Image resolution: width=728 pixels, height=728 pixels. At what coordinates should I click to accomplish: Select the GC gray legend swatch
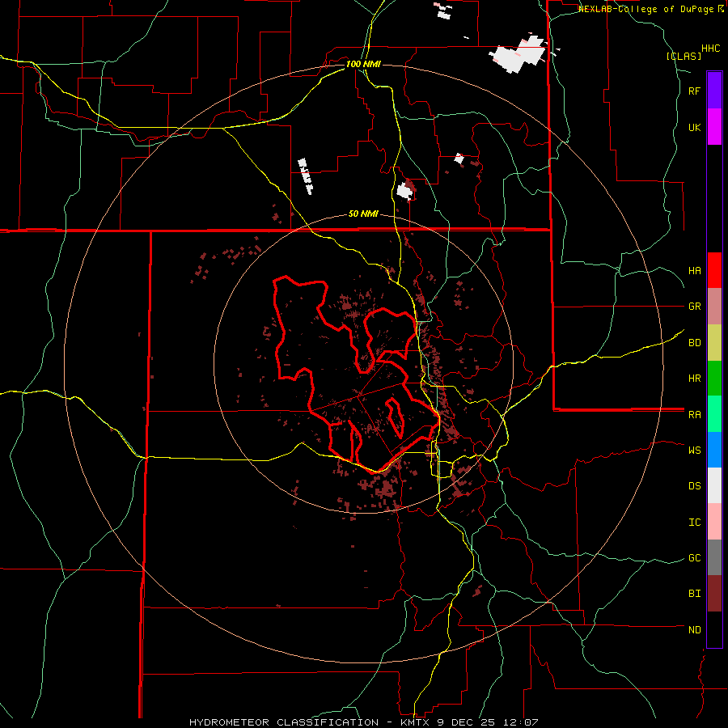714,557
